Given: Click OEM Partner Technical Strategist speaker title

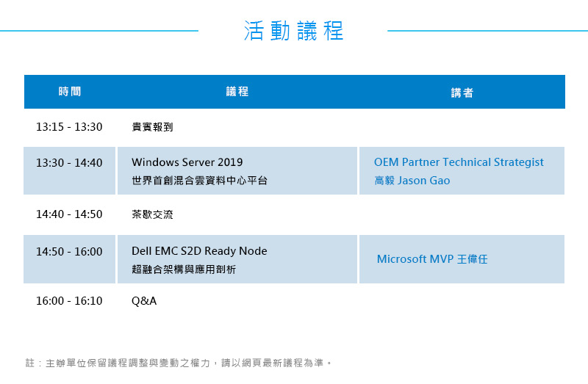Looking at the screenshot, I should coord(459,162).
